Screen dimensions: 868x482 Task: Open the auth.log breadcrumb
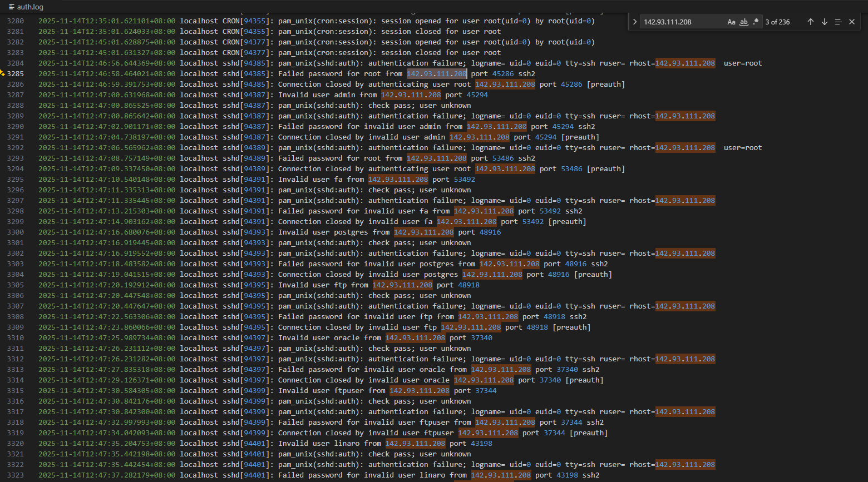[30, 7]
